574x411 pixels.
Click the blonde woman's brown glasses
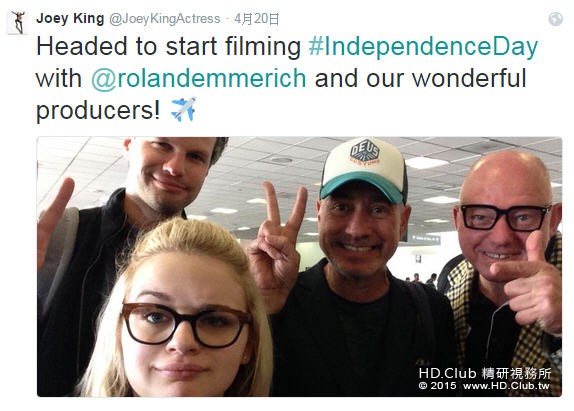(187, 324)
